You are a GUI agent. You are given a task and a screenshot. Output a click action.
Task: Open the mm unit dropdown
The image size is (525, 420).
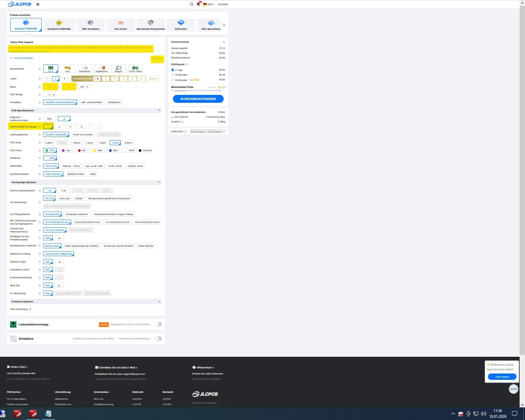point(84,87)
